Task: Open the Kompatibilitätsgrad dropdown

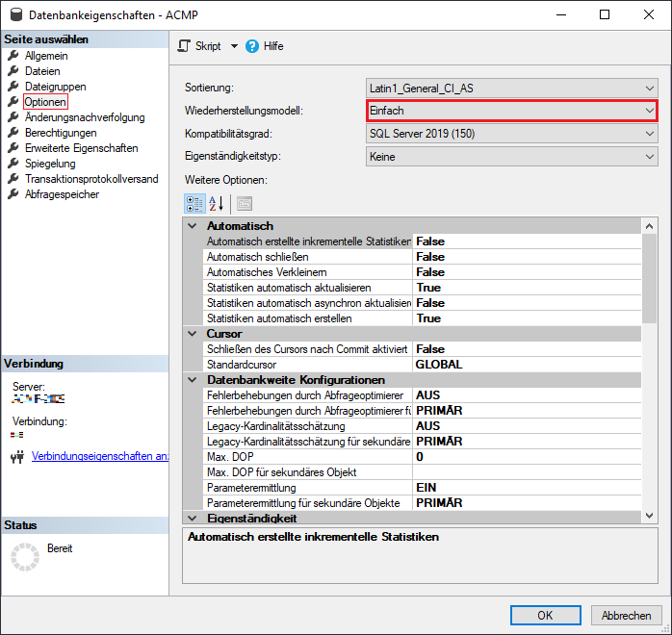Action: pos(512,134)
